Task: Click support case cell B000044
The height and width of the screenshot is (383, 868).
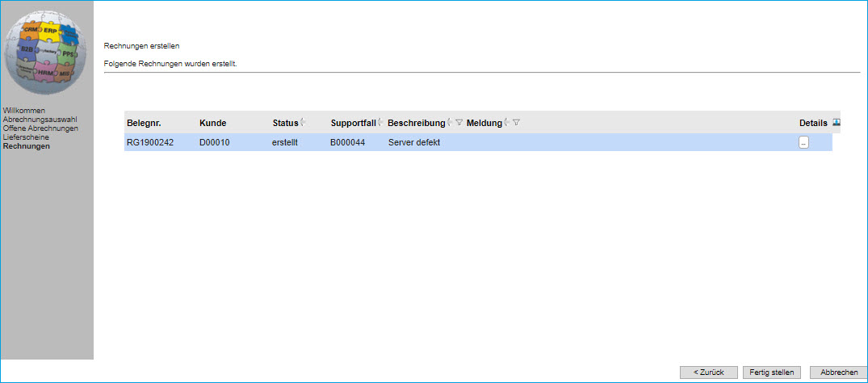Action: [x=348, y=143]
